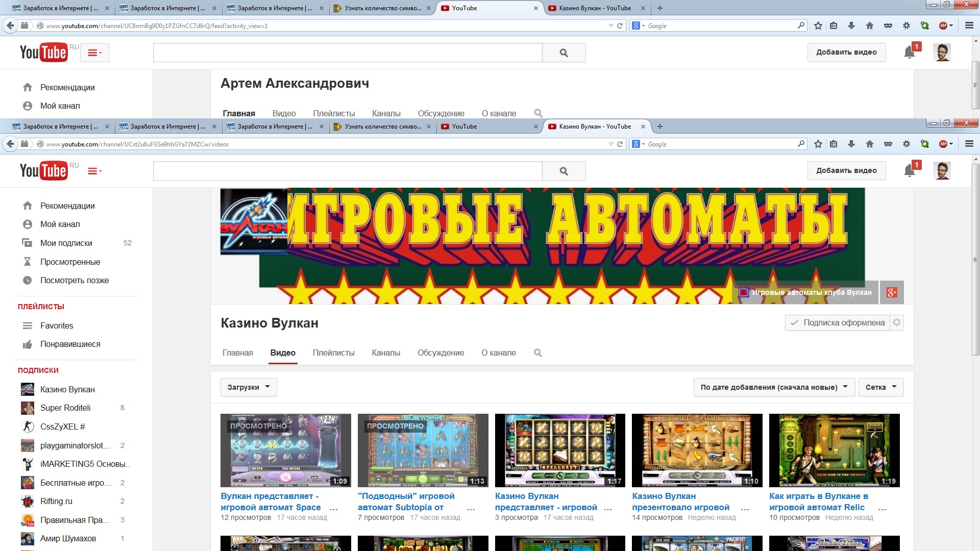Open Firefox hamburger menu in upper window

point(969,26)
